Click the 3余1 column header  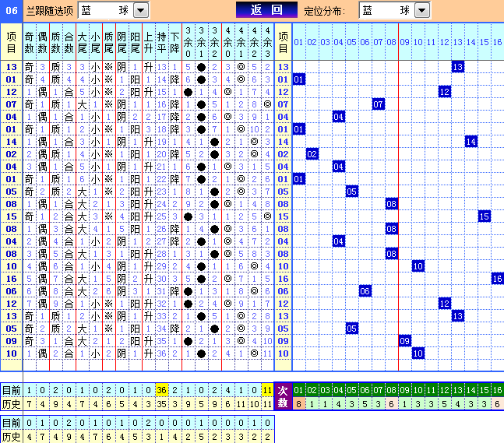point(201,42)
